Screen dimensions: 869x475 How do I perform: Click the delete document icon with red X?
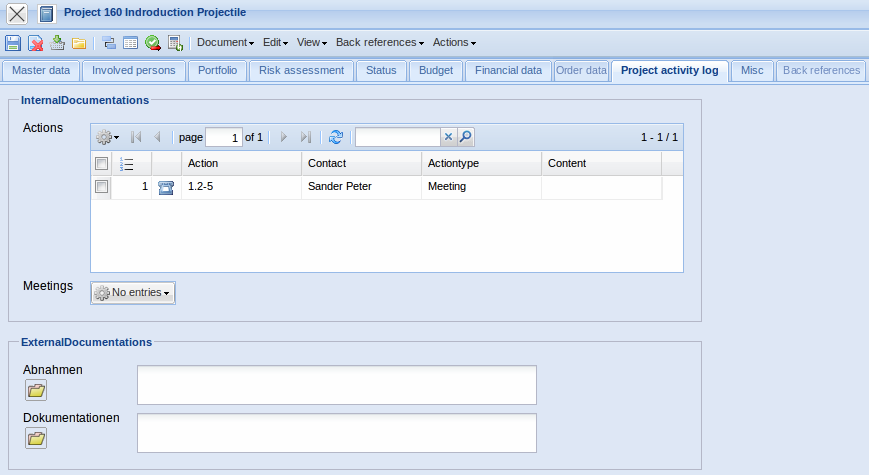pos(35,43)
